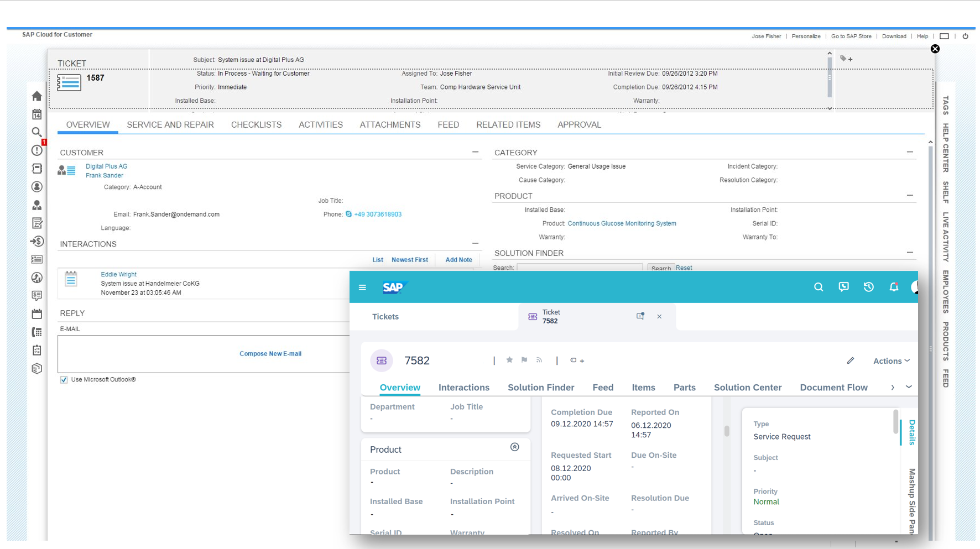Click the window layout icon in top bar
Viewport: 980px width, 549px height.
(945, 36)
